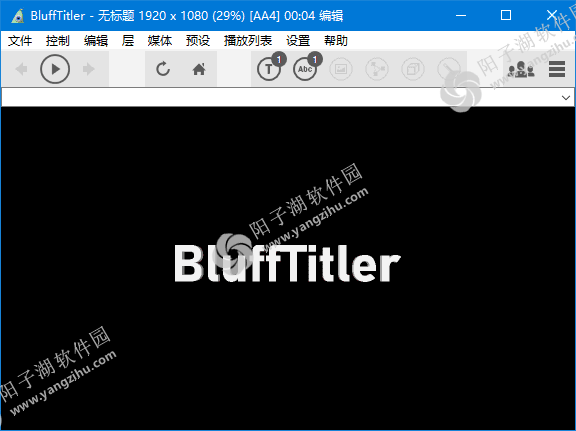Click the circular reset arrow icon
The width and height of the screenshot is (576, 431).
point(163,69)
